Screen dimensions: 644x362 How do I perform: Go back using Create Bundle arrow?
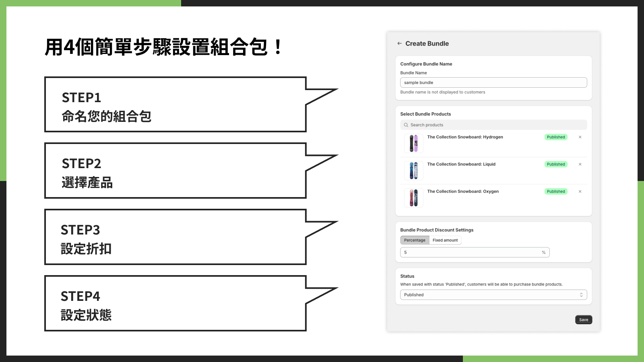point(399,43)
